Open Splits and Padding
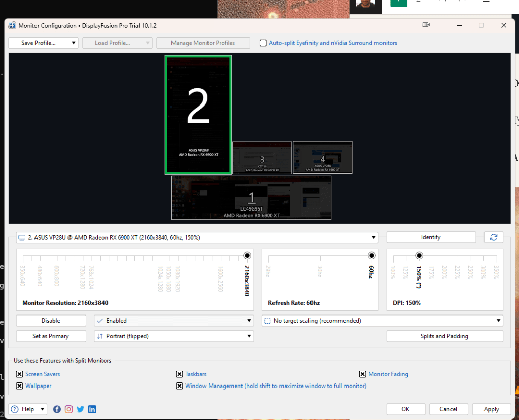 [444, 336]
